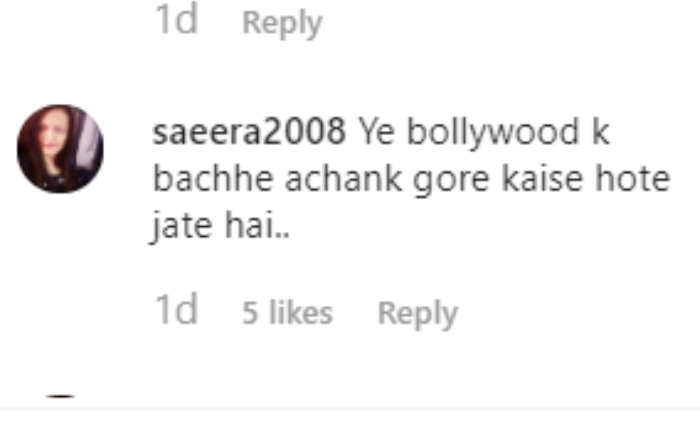Show who liked the bollywood comment
The width and height of the screenshot is (700, 431).
[288, 312]
